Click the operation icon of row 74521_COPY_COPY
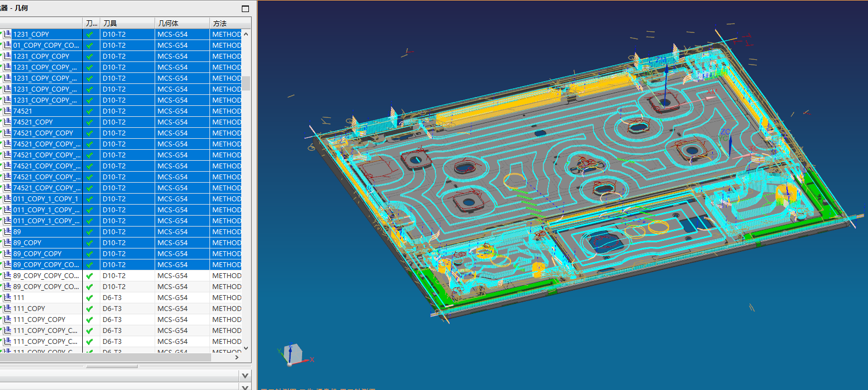This screenshot has width=868, height=390. [x=7, y=133]
